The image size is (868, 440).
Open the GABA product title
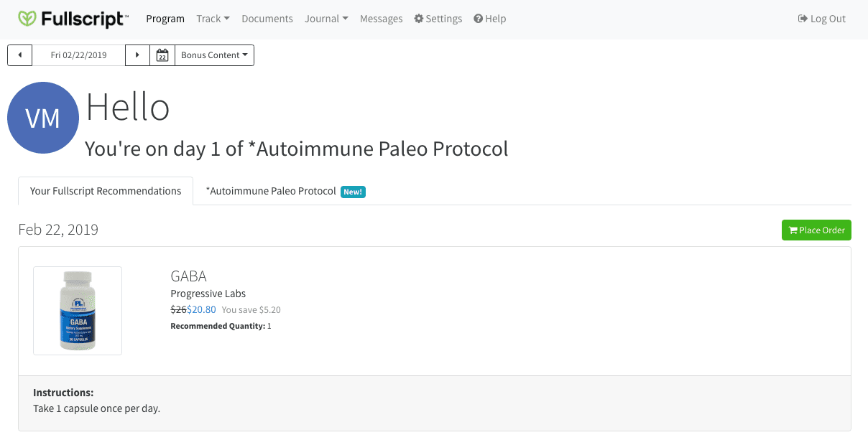[x=188, y=276]
